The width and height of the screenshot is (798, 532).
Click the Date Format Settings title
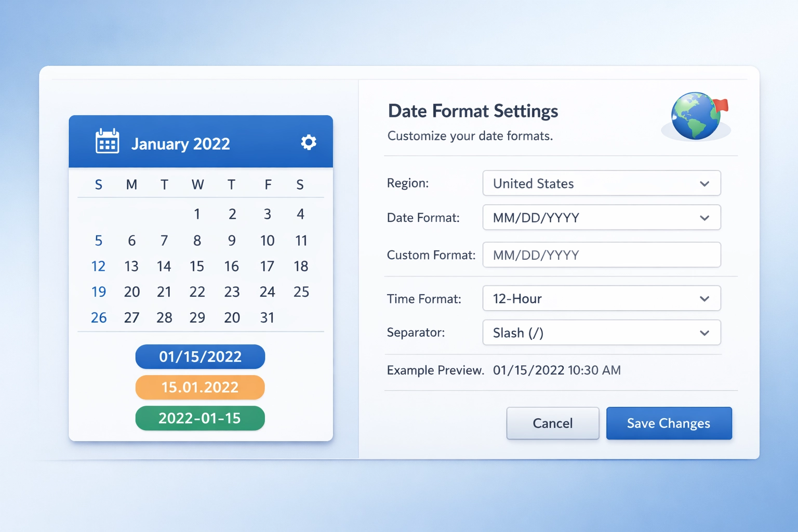click(x=473, y=111)
